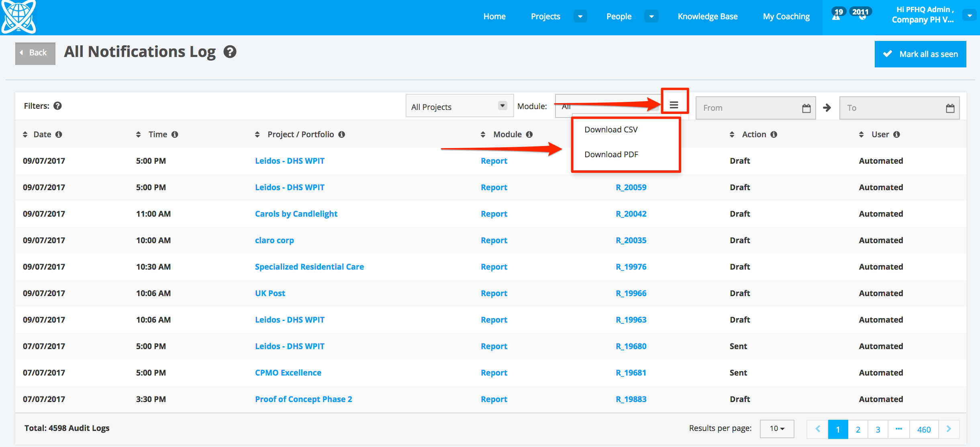
Task: Click the company globe logo
Action: click(18, 16)
